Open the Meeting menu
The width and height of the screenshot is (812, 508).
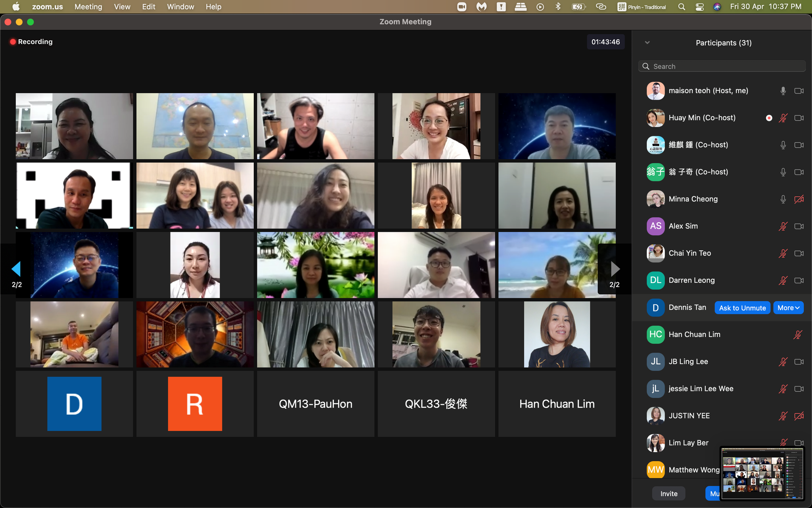pos(88,7)
